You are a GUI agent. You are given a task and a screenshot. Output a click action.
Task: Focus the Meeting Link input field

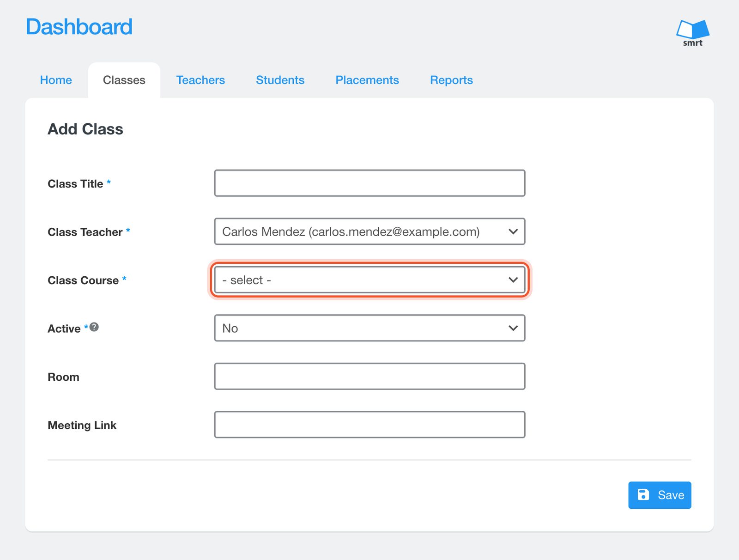369,425
